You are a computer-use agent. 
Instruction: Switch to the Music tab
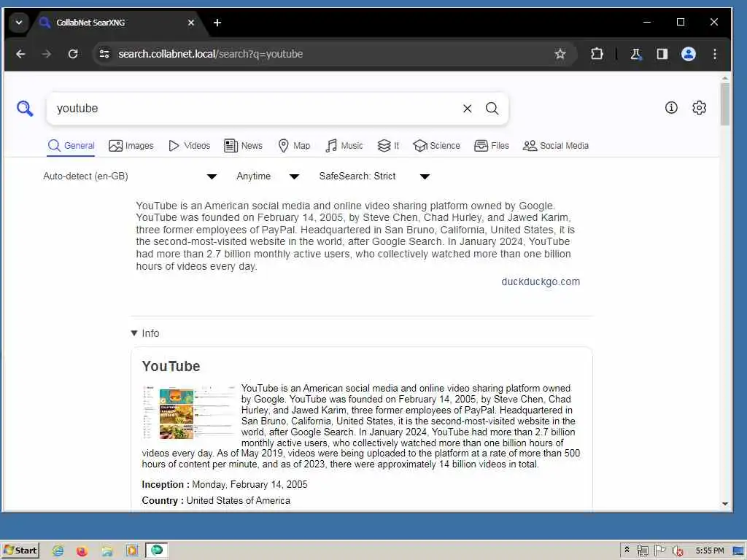tap(344, 146)
